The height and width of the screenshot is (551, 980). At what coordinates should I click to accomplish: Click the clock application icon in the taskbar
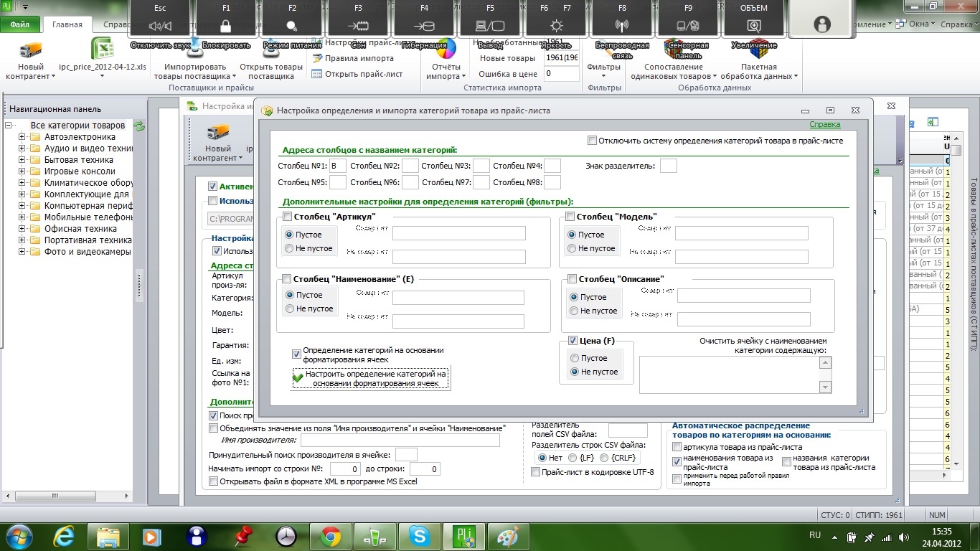coord(286,536)
